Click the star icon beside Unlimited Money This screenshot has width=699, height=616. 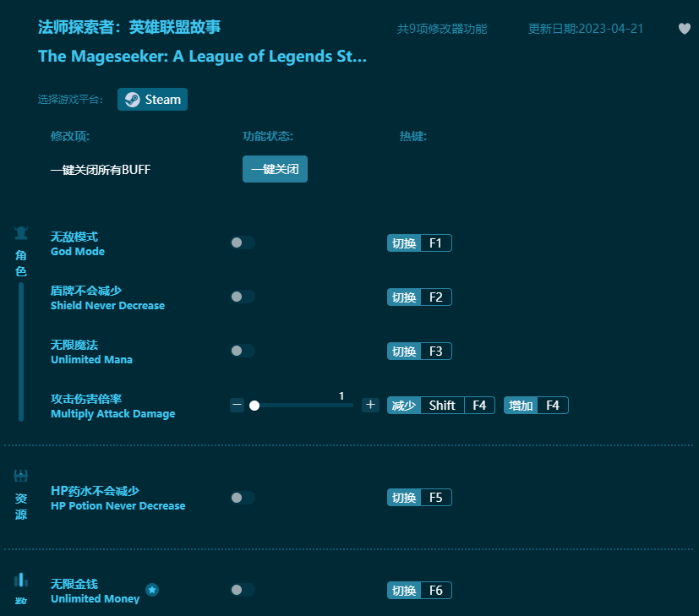152,591
